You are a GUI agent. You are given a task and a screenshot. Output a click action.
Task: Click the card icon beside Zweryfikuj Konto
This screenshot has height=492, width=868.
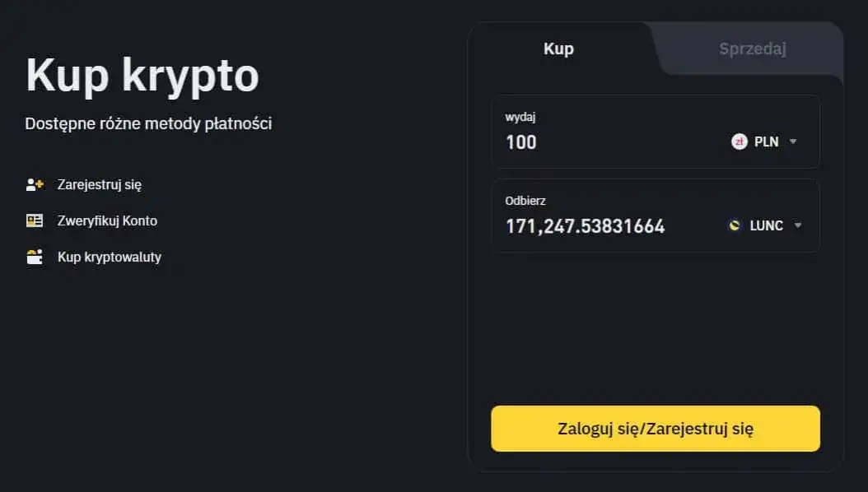pos(36,220)
